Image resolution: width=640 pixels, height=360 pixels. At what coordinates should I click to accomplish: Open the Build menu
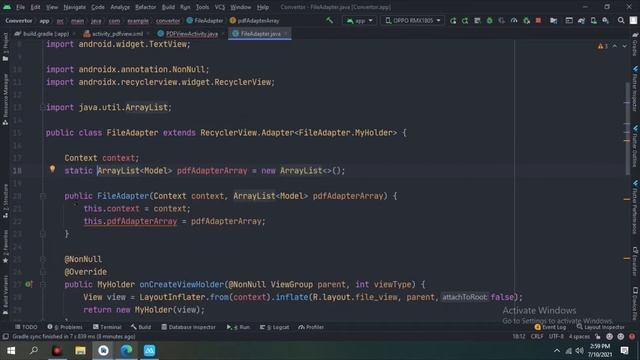pos(168,7)
